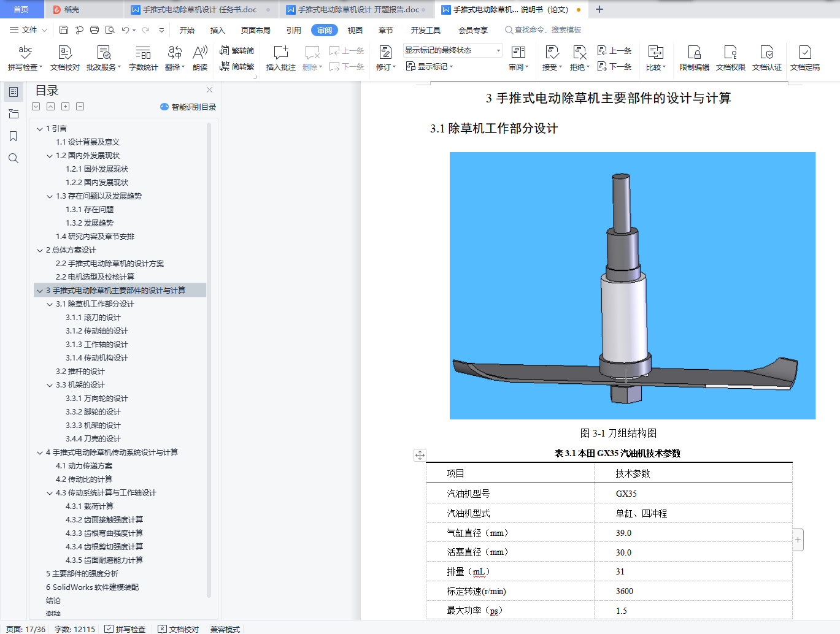
Task: Toggle 文档校对 in the status bar
Action: (x=179, y=629)
